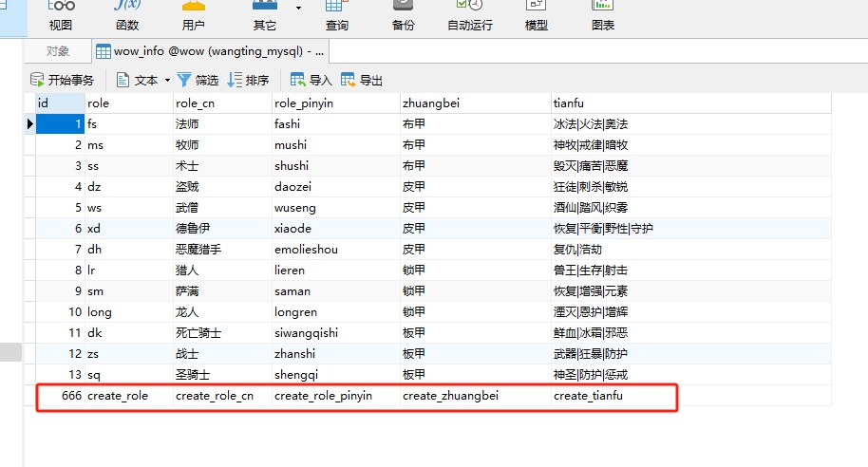
Task: Click the 文本 text view button
Action: pyautogui.click(x=138, y=81)
